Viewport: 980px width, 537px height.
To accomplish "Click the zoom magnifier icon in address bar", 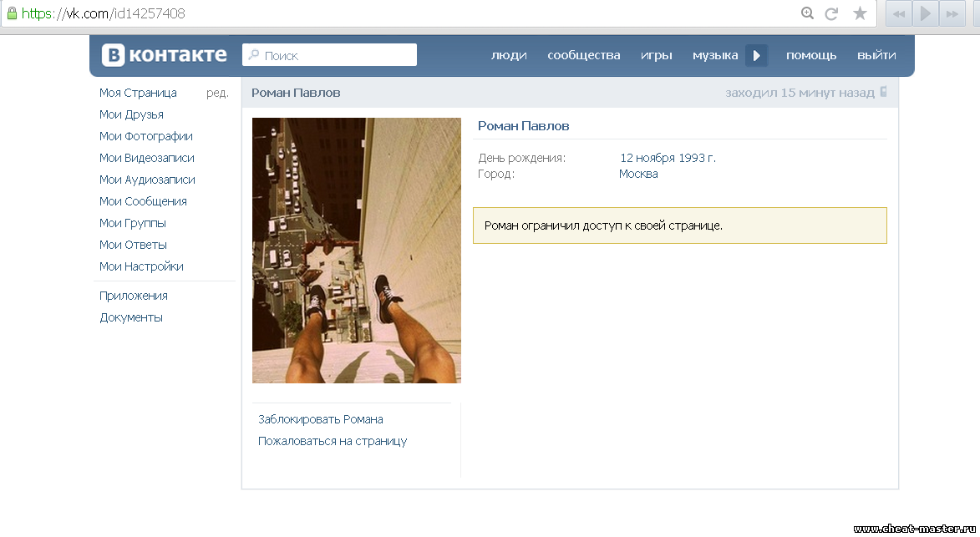I will coord(807,13).
